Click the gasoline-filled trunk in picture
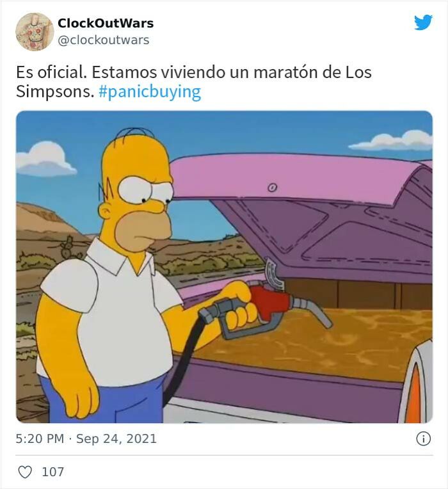 pyautogui.click(x=312, y=343)
